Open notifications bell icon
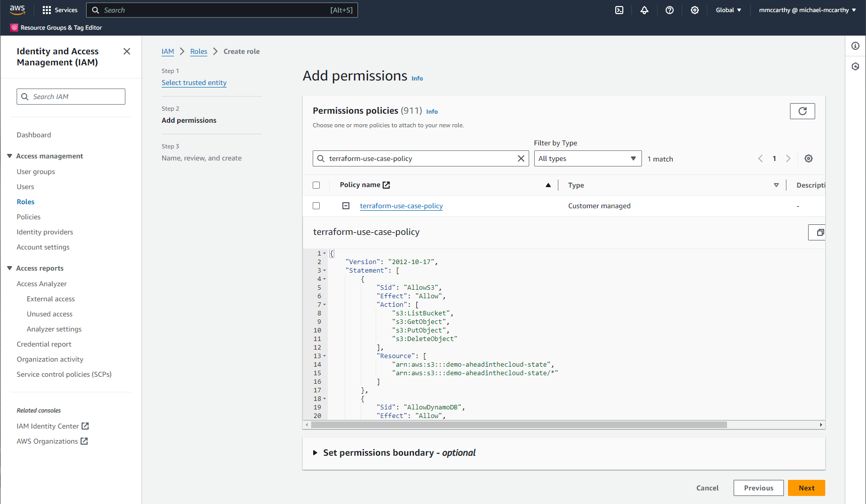 tap(644, 10)
